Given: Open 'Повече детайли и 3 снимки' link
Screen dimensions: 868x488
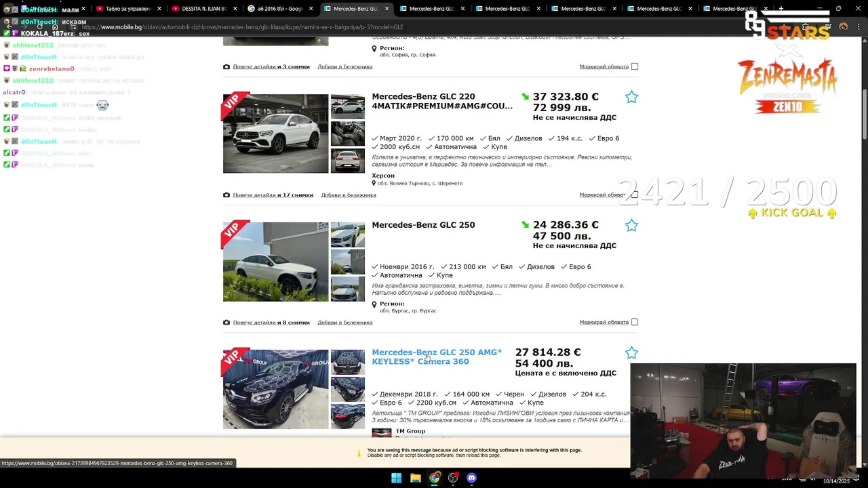Looking at the screenshot, I should click(271, 67).
